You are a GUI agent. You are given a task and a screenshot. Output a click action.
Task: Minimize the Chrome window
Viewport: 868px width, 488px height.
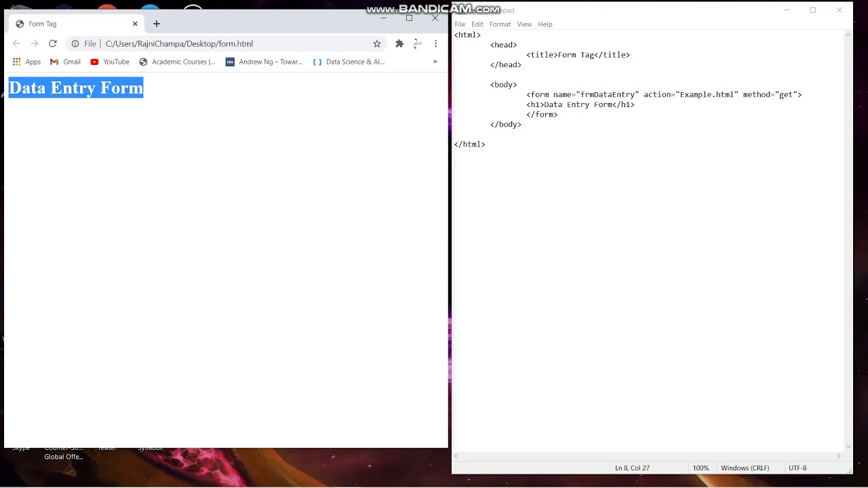tap(384, 18)
